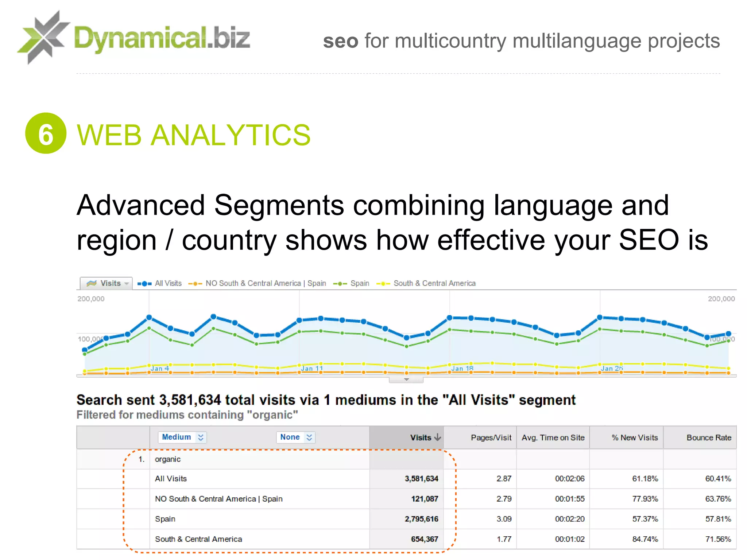
Task: Click the bounce rate 60.41%
Action: coord(718,479)
